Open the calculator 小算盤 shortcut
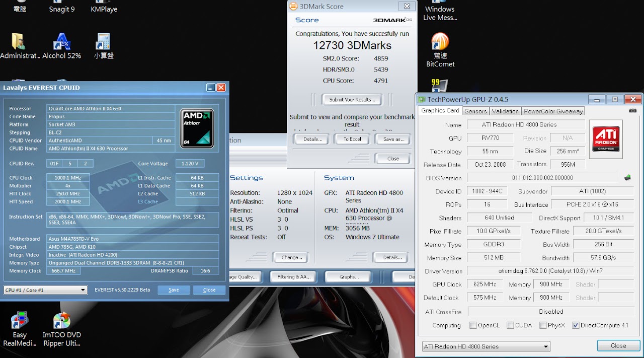This screenshot has height=358, width=644. (103, 46)
